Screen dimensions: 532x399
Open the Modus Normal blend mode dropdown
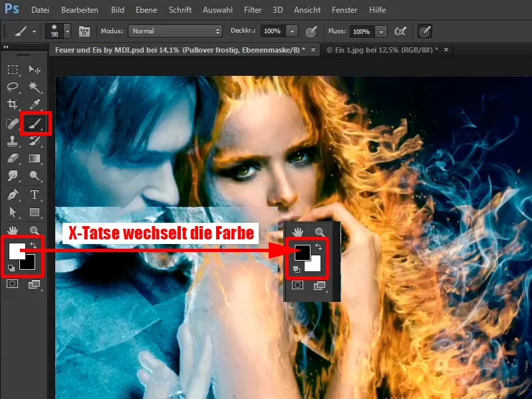pyautogui.click(x=175, y=31)
